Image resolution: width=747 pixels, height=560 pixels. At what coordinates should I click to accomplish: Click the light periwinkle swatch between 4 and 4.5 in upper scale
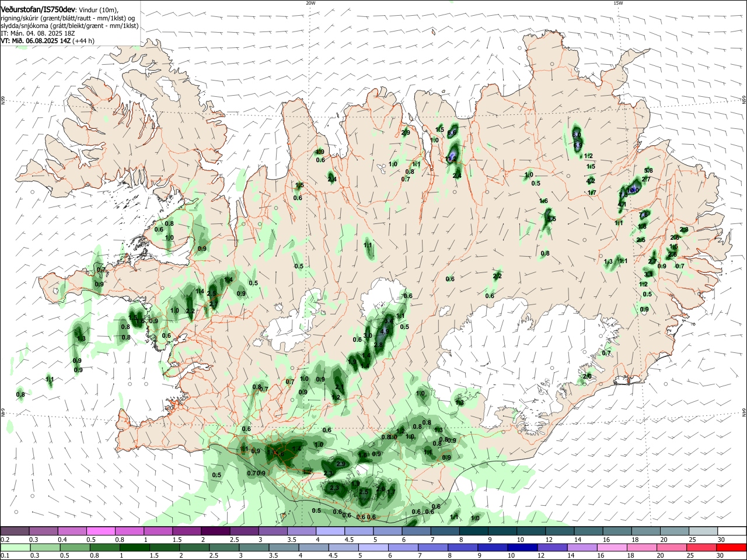pyautogui.click(x=329, y=531)
